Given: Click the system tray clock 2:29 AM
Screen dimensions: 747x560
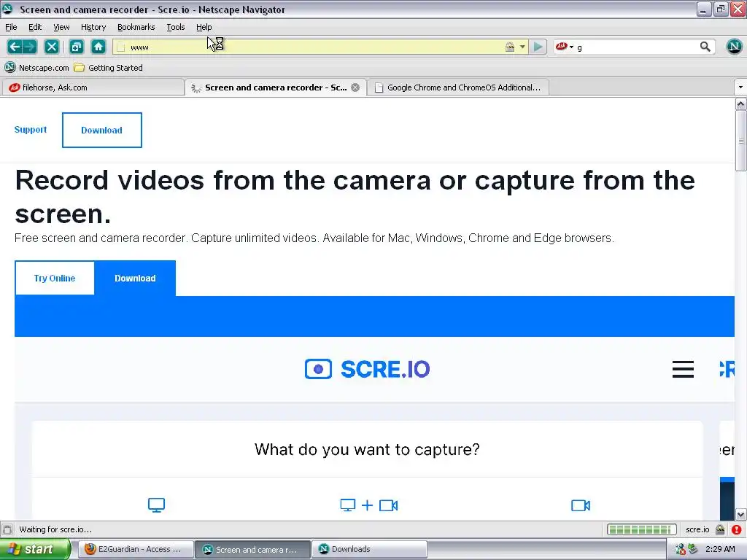Looking at the screenshot, I should tap(720, 549).
